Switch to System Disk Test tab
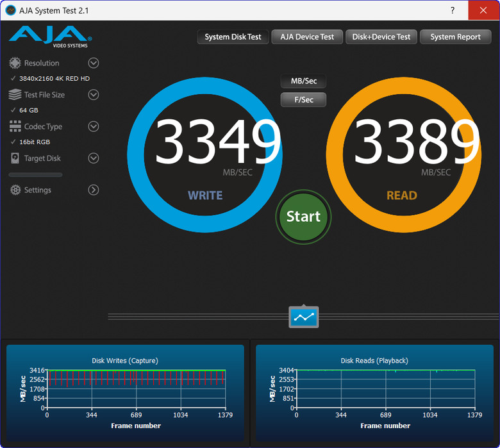The width and height of the screenshot is (500, 448). [x=233, y=37]
